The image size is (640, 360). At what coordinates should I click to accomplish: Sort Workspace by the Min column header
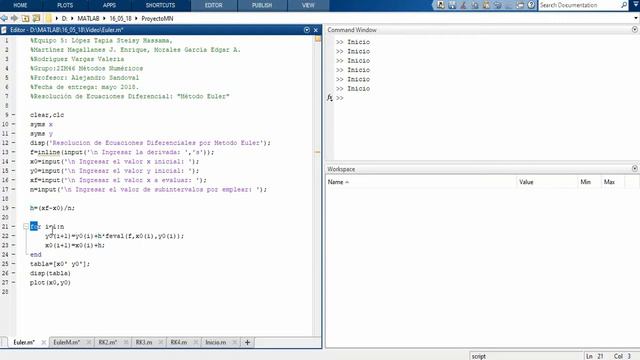coord(589,182)
